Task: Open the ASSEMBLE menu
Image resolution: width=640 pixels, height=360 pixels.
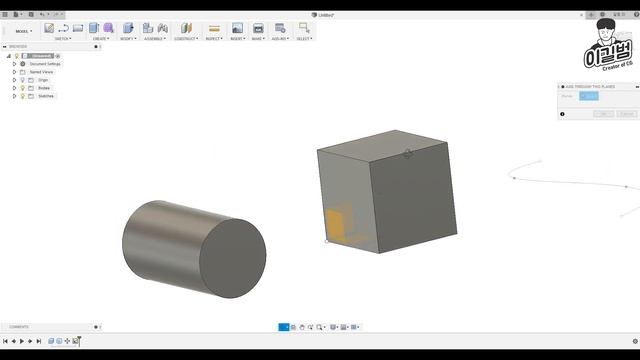Action: coord(155,38)
